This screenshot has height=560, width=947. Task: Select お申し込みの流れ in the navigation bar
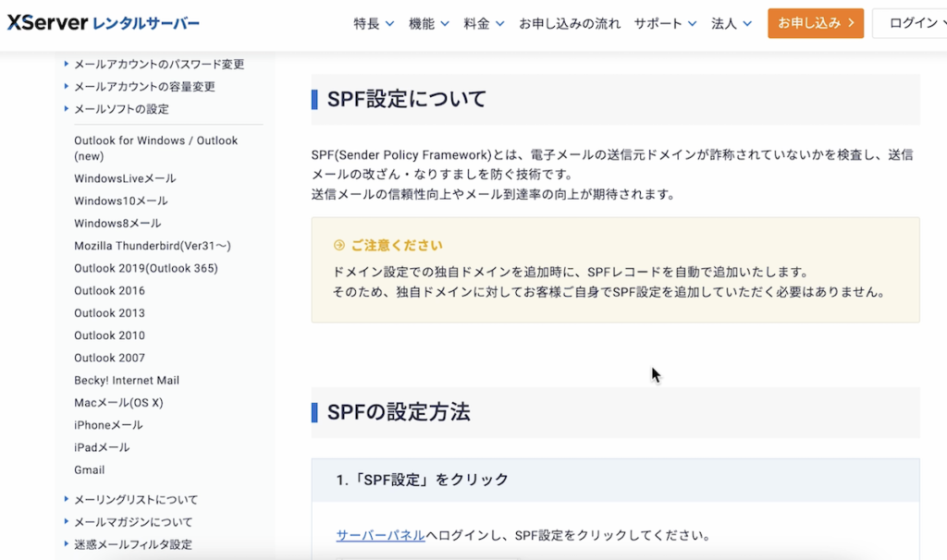[568, 23]
